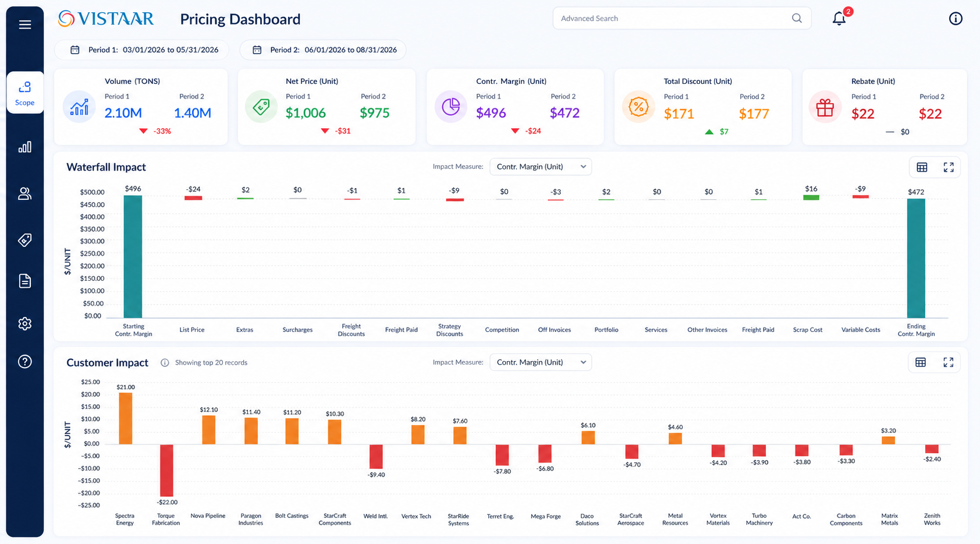
Task: Open Period 1 date range selector
Action: point(141,50)
